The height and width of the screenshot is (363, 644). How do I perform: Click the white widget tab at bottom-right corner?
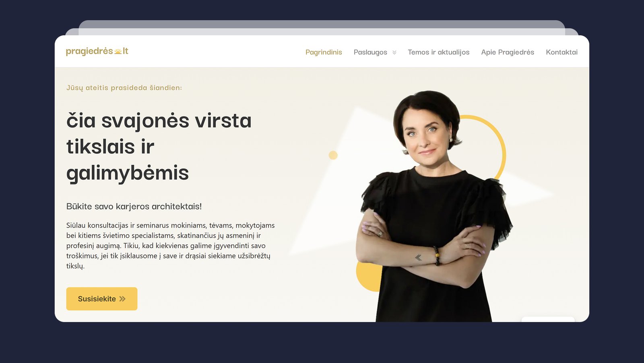548,319
